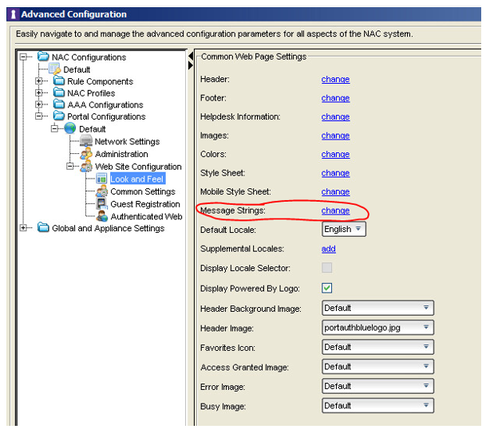Enable the Display Locale Selector checkbox
Screen dimensions: 490x437
point(327,268)
